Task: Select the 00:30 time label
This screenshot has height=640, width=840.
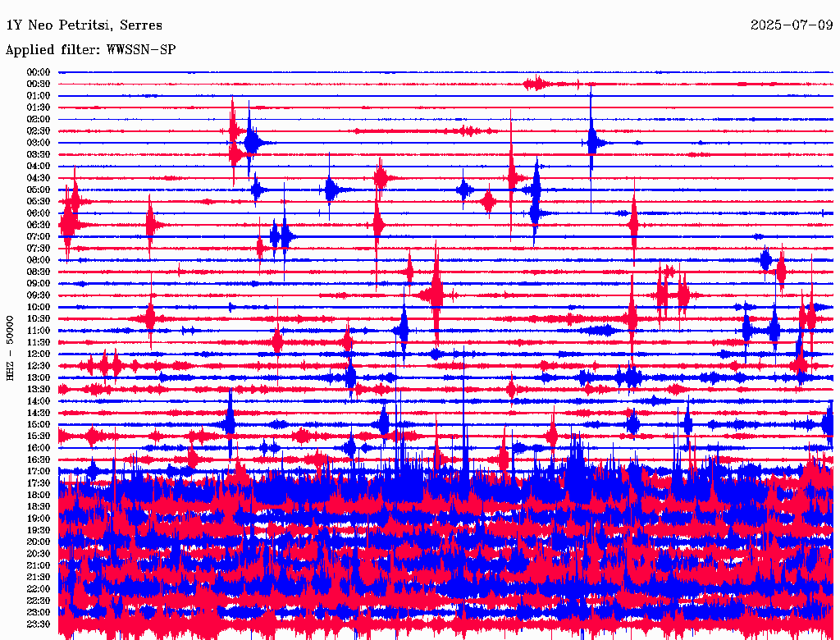Action: pyautogui.click(x=39, y=84)
